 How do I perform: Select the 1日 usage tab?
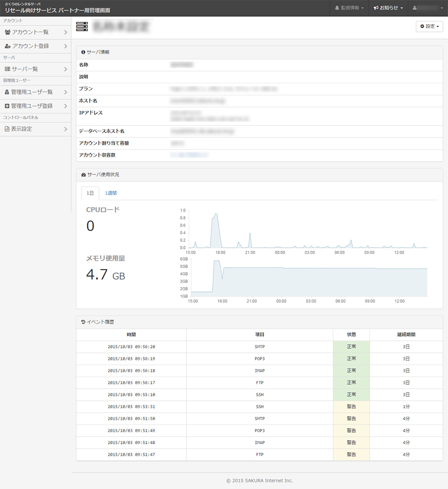(90, 193)
